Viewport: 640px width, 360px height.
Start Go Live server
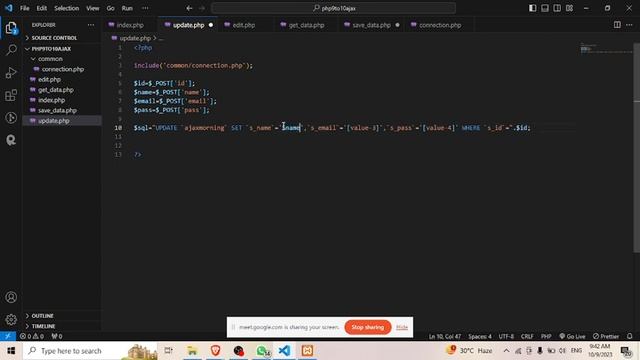572,336
